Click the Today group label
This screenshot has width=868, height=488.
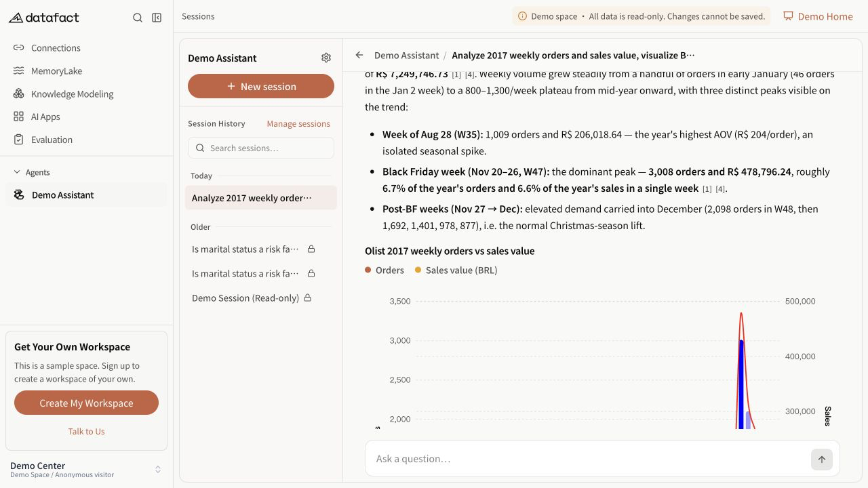(x=201, y=176)
